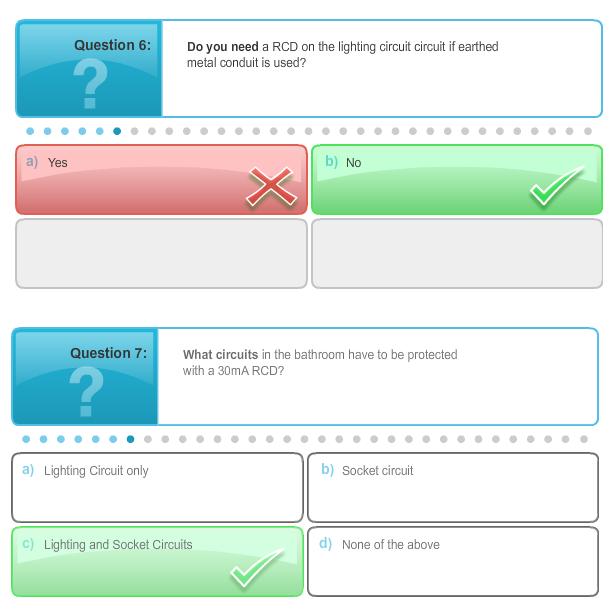613x610 pixels.
Task: Jump to highlighted sixth dot in Question 6 progress
Action: tap(117, 131)
